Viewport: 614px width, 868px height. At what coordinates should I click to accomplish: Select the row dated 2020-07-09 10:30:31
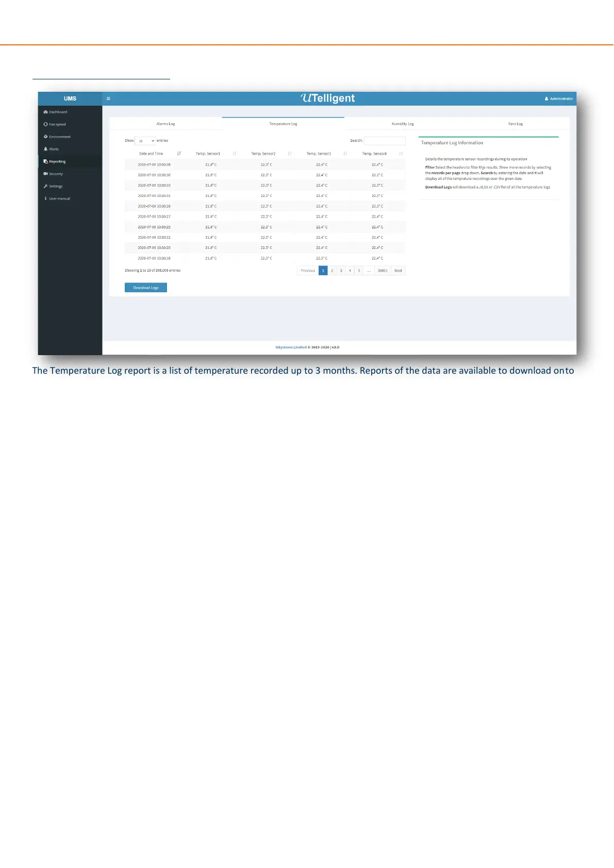pyautogui.click(x=265, y=196)
